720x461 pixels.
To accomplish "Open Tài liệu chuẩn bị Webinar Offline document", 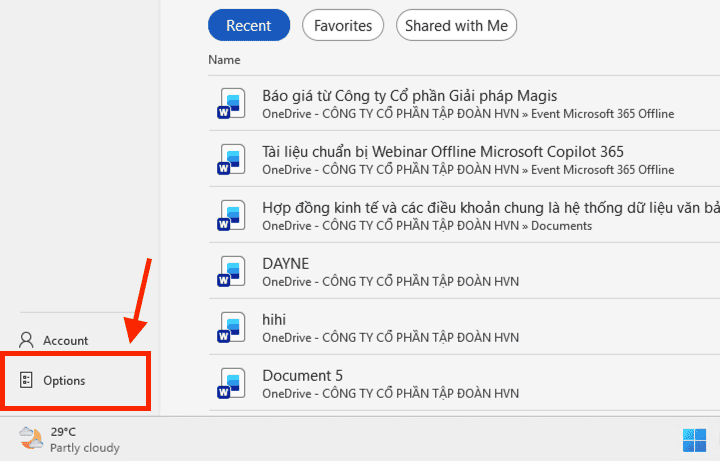I will (443, 152).
